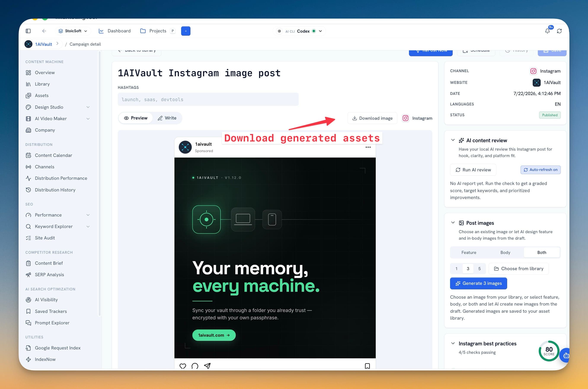Screen dimensions: 588x389
Task: Click the share paper-plane icon
Action: pyautogui.click(x=207, y=366)
